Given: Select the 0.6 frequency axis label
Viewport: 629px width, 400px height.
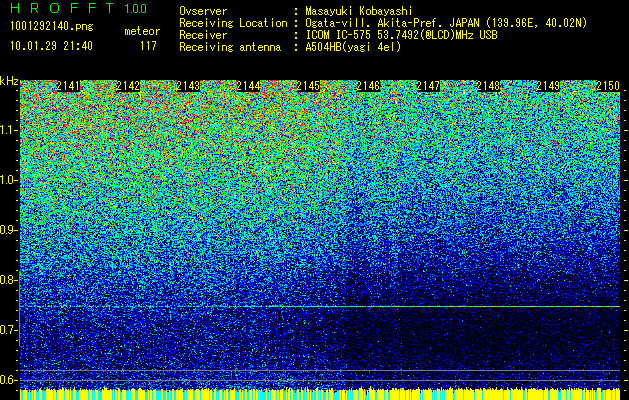Looking at the screenshot, I should (8, 380).
